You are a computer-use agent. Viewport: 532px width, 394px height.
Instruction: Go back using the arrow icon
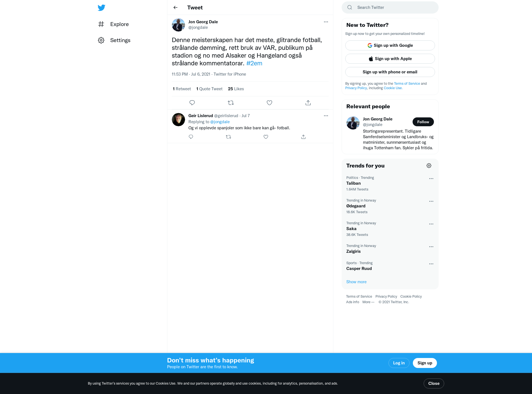click(x=175, y=7)
